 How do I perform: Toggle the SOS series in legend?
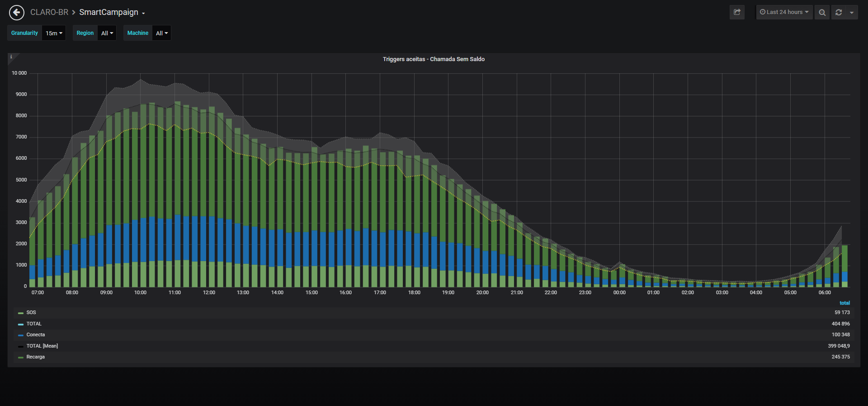point(31,313)
